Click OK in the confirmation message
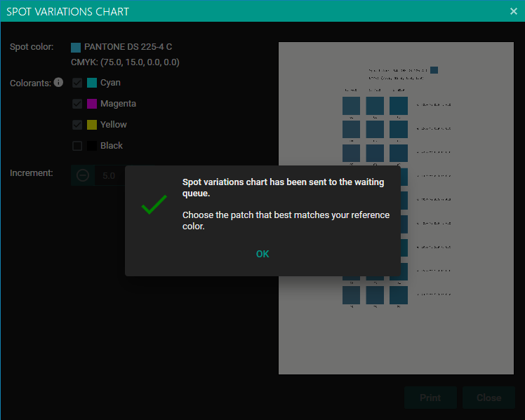This screenshot has height=420, width=525. 262,254
